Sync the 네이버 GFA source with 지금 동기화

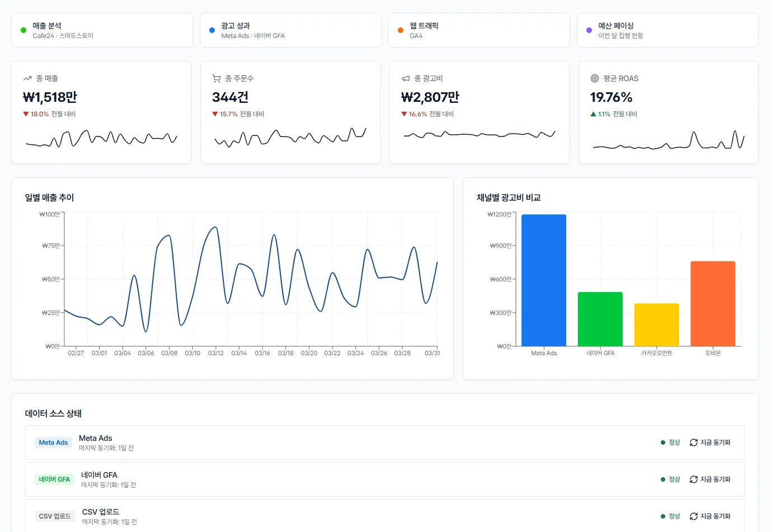pos(710,479)
